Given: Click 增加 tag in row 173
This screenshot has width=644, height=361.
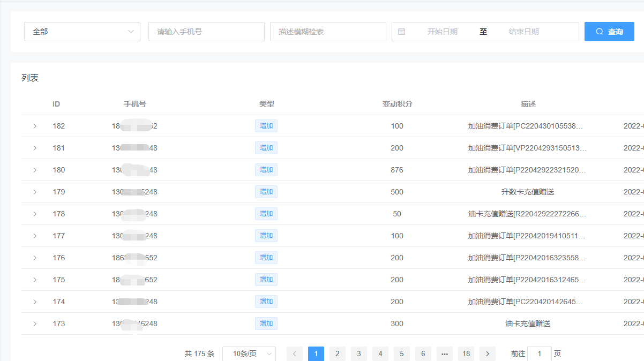Looking at the screenshot, I should [x=266, y=324].
